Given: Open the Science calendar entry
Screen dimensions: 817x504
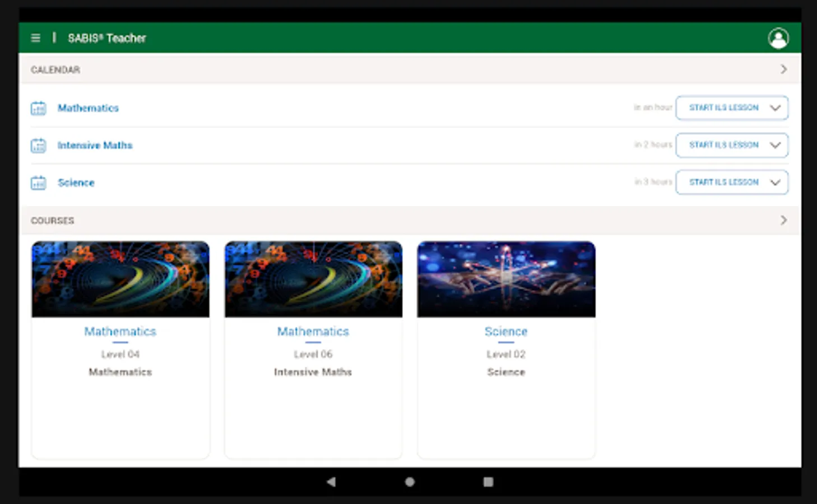Looking at the screenshot, I should [x=76, y=183].
